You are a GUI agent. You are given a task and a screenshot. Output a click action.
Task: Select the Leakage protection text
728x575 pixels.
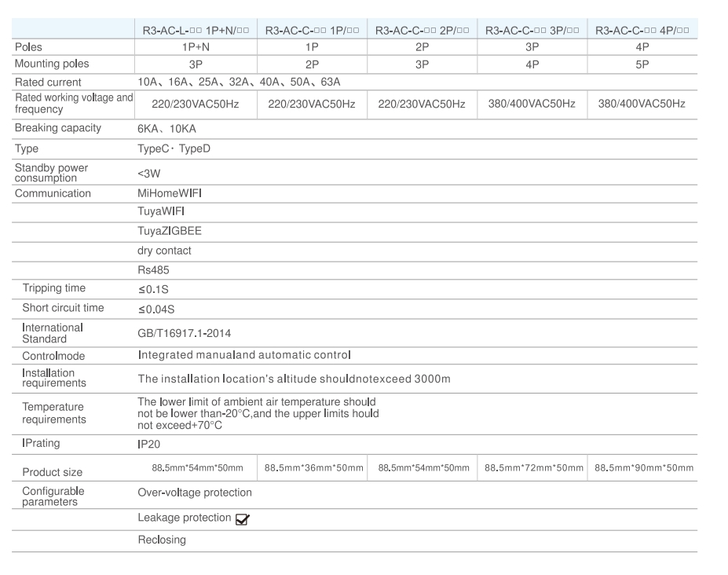pyautogui.click(x=185, y=518)
